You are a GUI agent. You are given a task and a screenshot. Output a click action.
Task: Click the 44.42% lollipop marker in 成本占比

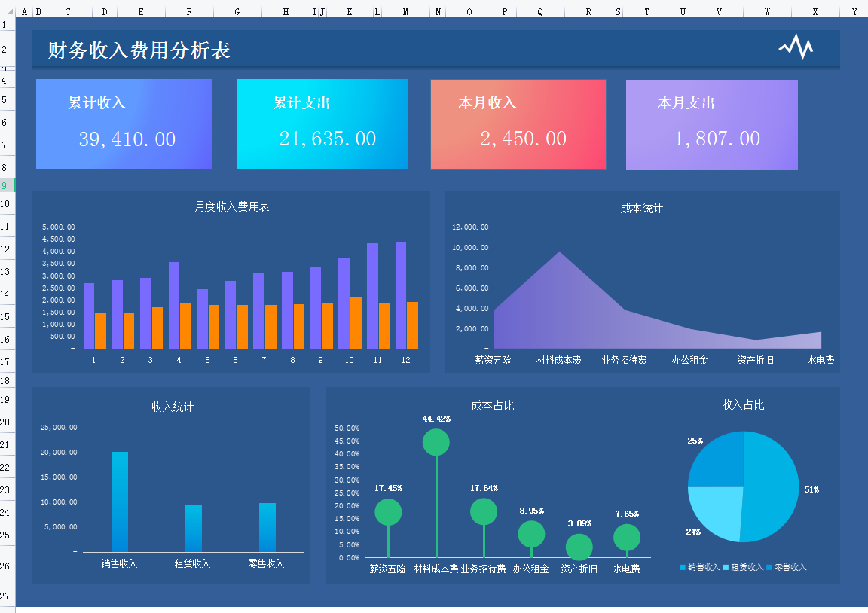(x=436, y=442)
